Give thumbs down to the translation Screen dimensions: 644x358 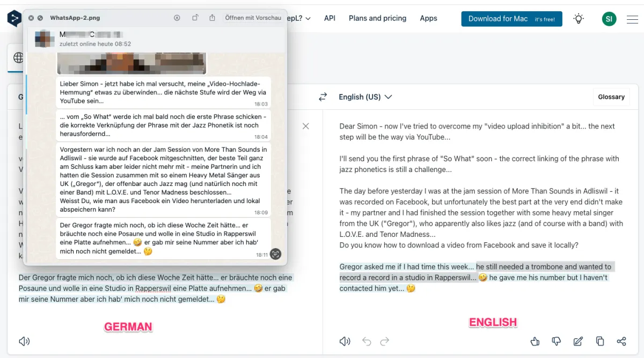[x=557, y=341]
